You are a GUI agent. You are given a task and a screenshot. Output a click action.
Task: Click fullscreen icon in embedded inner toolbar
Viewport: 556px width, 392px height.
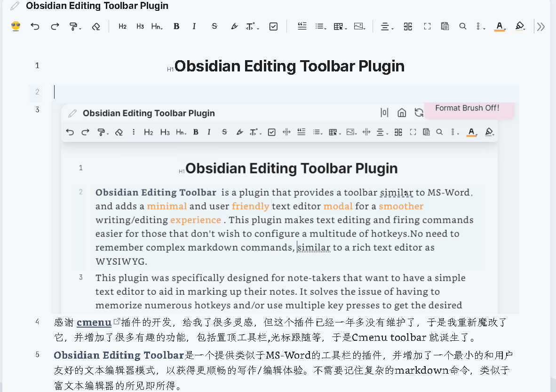(413, 132)
